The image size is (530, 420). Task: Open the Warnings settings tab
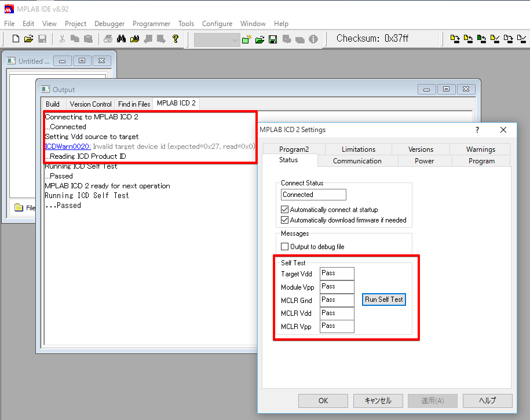480,149
